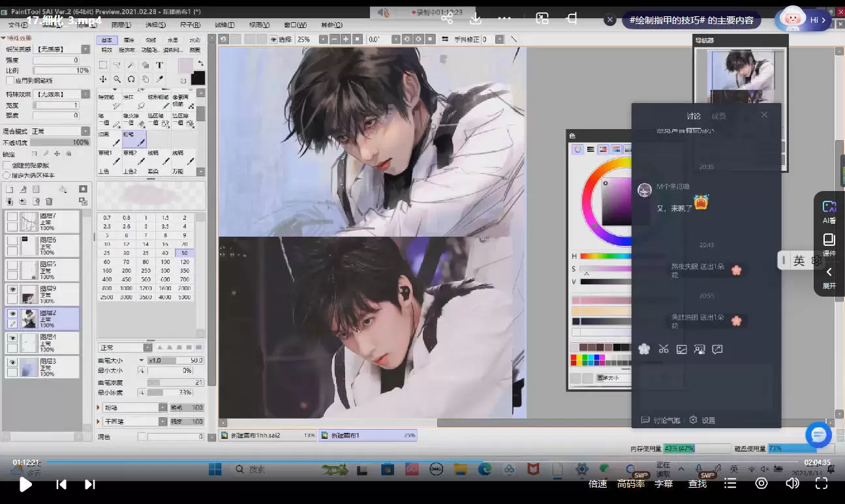Open the 视图(V) menu
This screenshot has width=845, height=504.
(260, 25)
